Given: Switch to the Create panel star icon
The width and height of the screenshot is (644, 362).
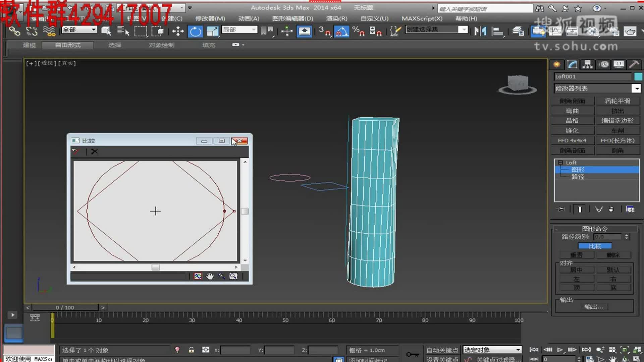Looking at the screenshot, I should point(557,64).
